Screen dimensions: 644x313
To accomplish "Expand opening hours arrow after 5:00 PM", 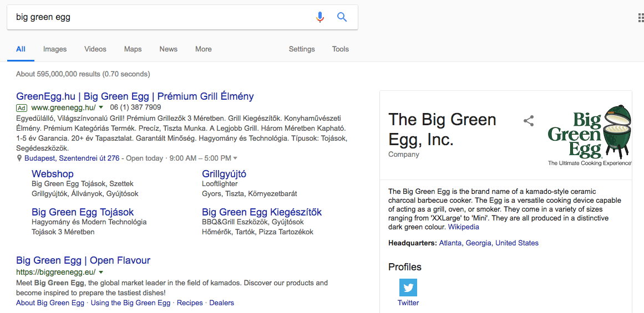I will (x=235, y=158).
